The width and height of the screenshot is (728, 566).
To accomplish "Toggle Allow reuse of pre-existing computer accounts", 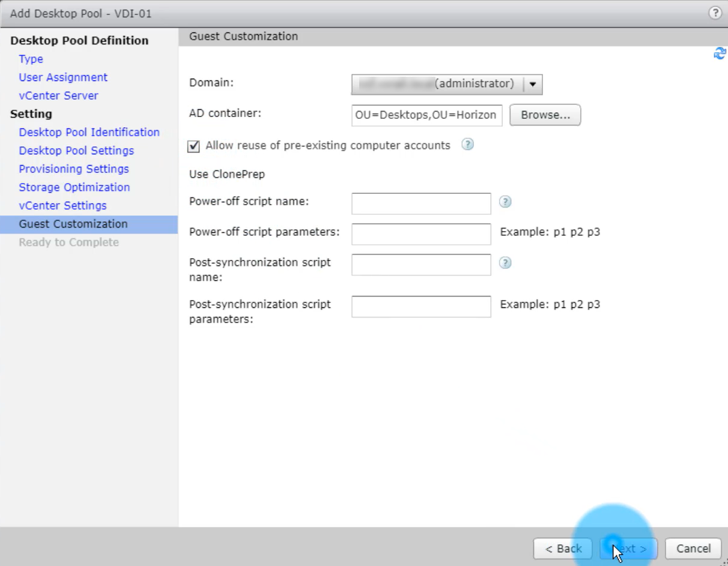I will pos(194,146).
